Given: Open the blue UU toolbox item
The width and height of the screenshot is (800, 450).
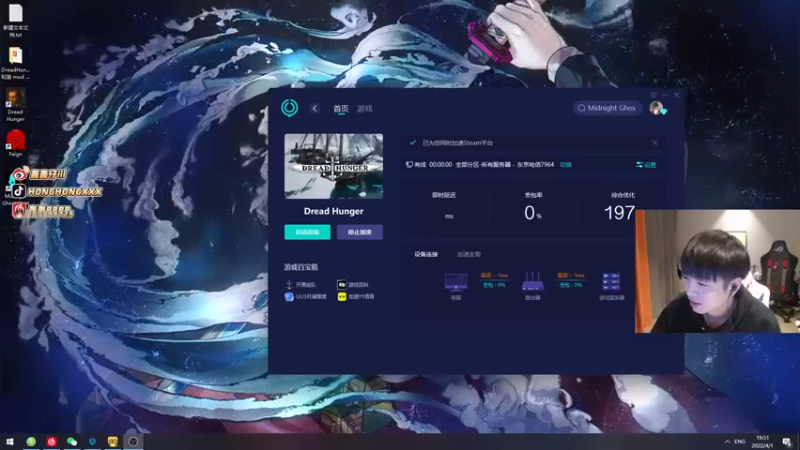Looking at the screenshot, I should [306, 296].
